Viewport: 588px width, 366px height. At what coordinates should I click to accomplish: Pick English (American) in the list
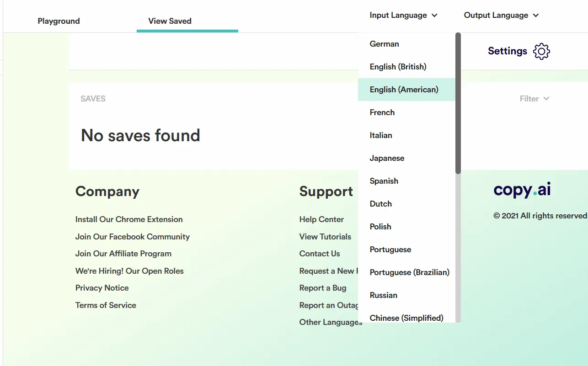(406, 90)
